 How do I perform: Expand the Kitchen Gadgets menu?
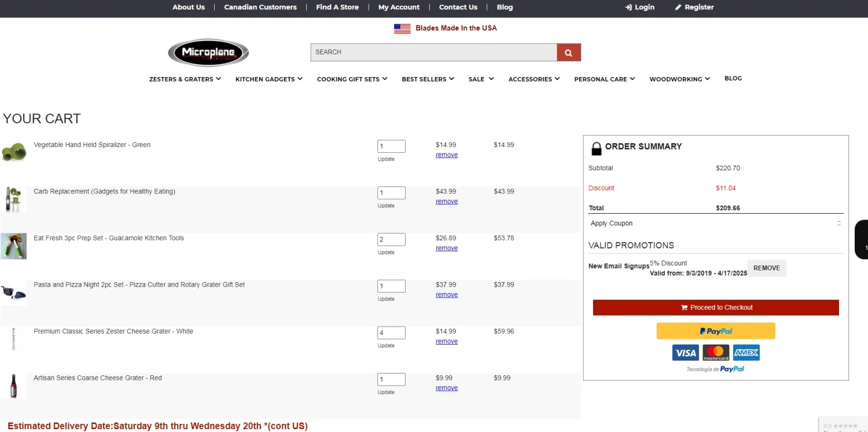tap(269, 79)
